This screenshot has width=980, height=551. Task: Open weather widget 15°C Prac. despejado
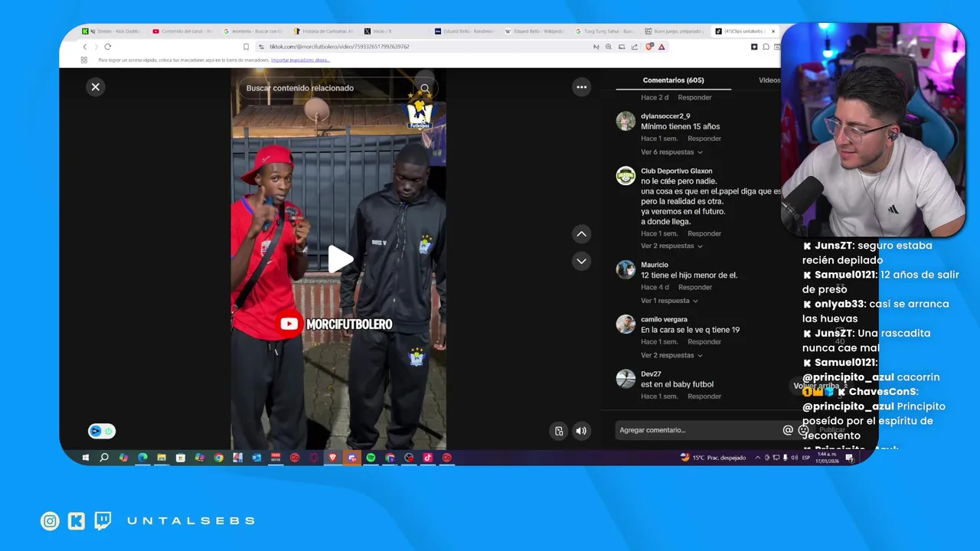tap(713, 458)
